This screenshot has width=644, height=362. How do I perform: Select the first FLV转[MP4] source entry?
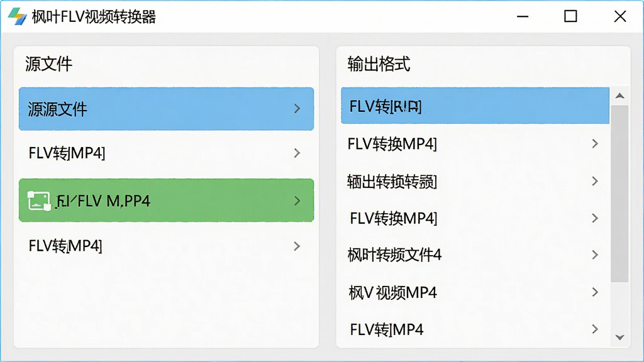(166, 153)
